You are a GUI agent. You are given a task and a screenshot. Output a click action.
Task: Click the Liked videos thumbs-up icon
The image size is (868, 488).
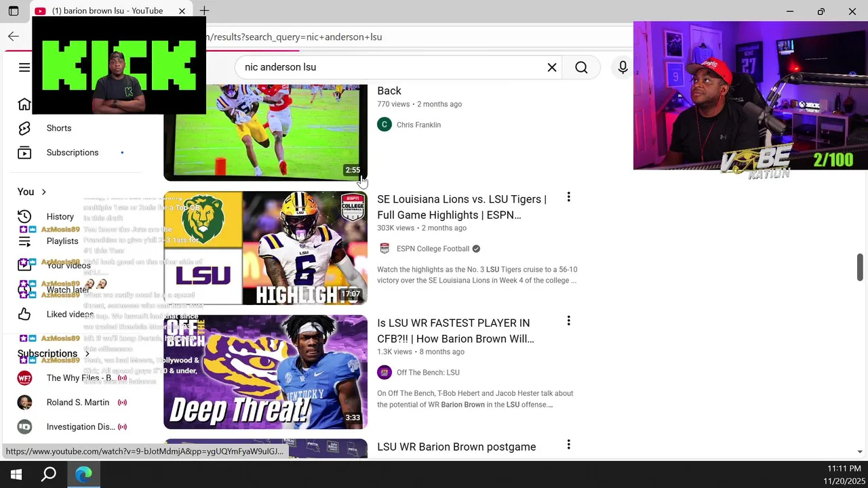[x=24, y=314]
